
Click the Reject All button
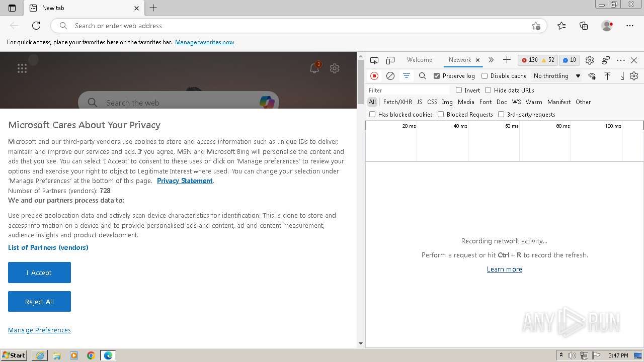[39, 302]
